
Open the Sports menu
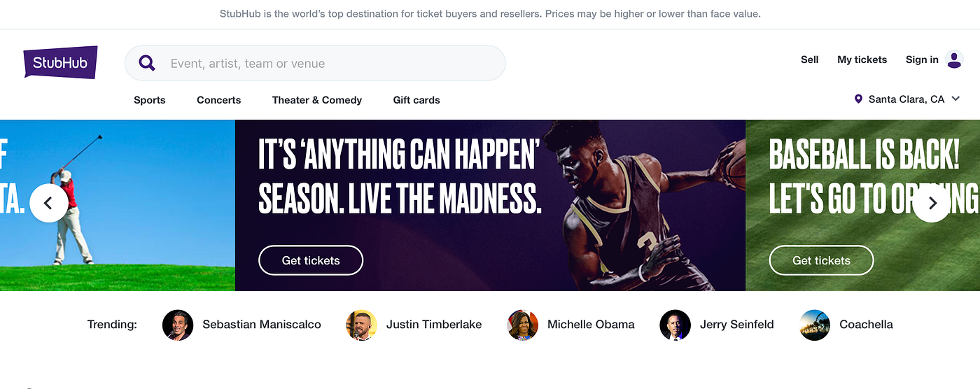click(150, 100)
